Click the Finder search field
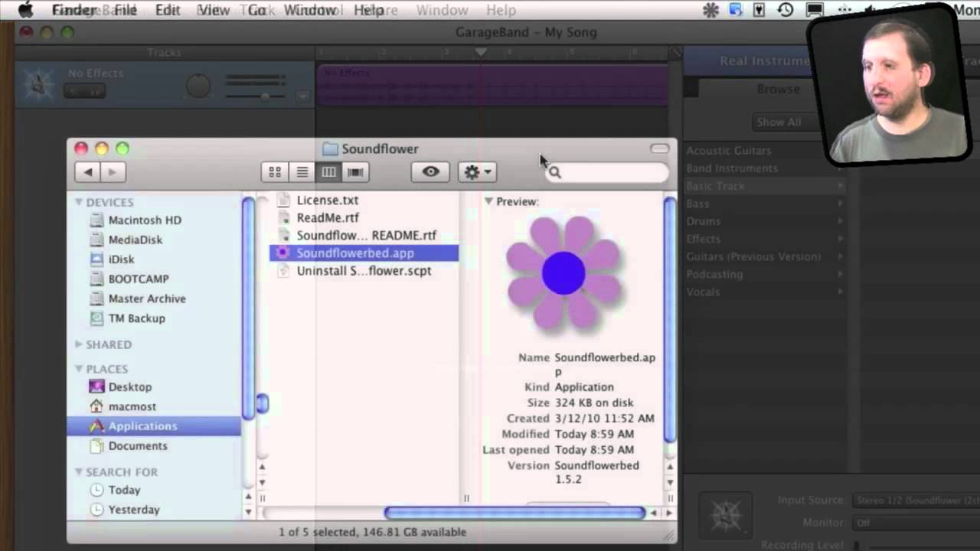Viewport: 980px width, 551px height. coord(607,172)
